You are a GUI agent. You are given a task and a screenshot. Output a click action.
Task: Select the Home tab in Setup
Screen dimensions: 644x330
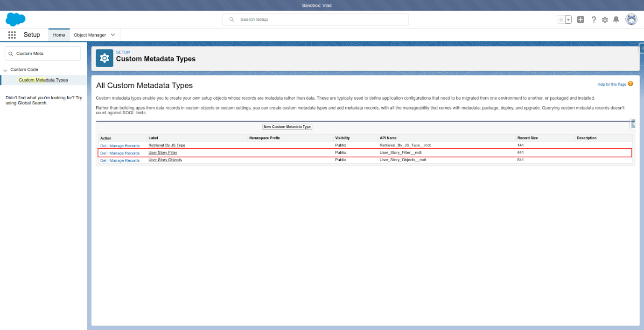coord(59,34)
